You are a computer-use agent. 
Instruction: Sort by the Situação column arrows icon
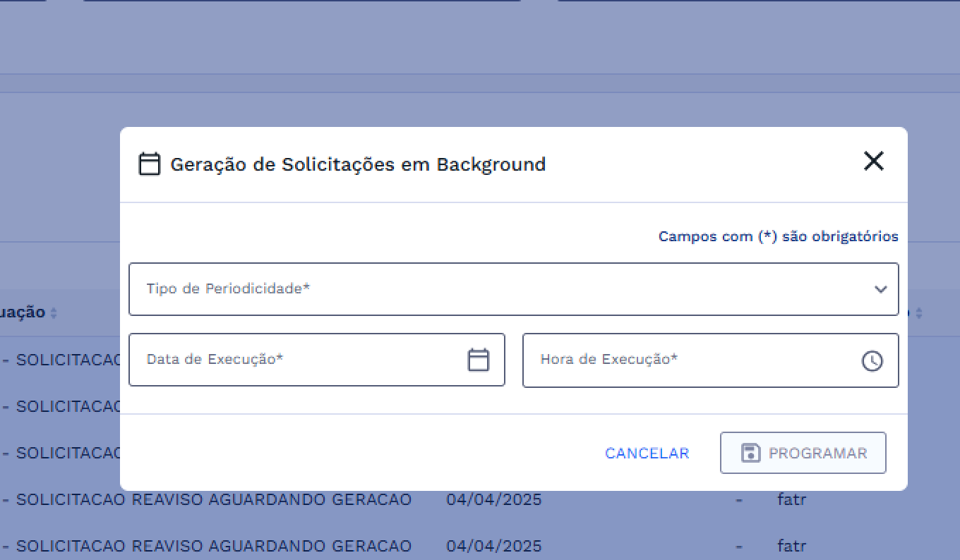point(54,312)
